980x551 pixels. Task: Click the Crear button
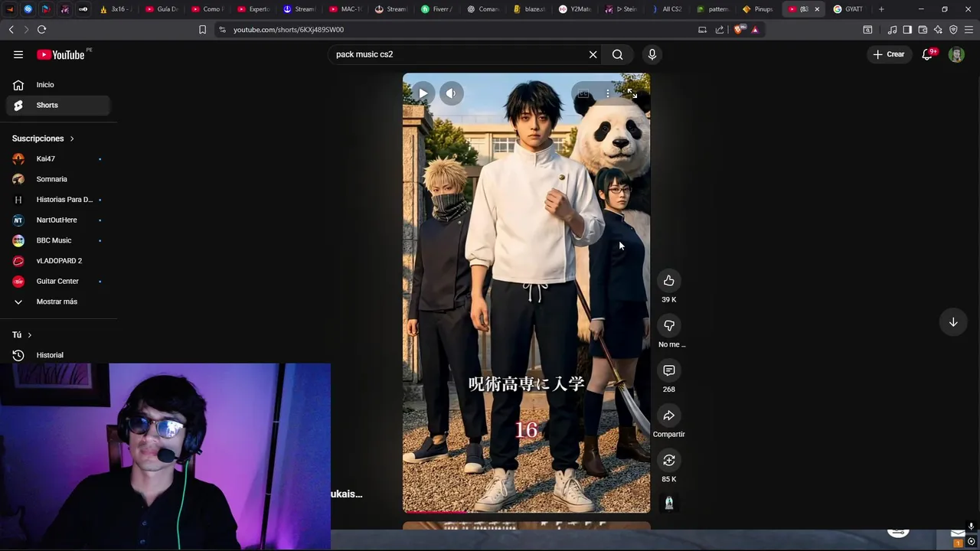(889, 54)
